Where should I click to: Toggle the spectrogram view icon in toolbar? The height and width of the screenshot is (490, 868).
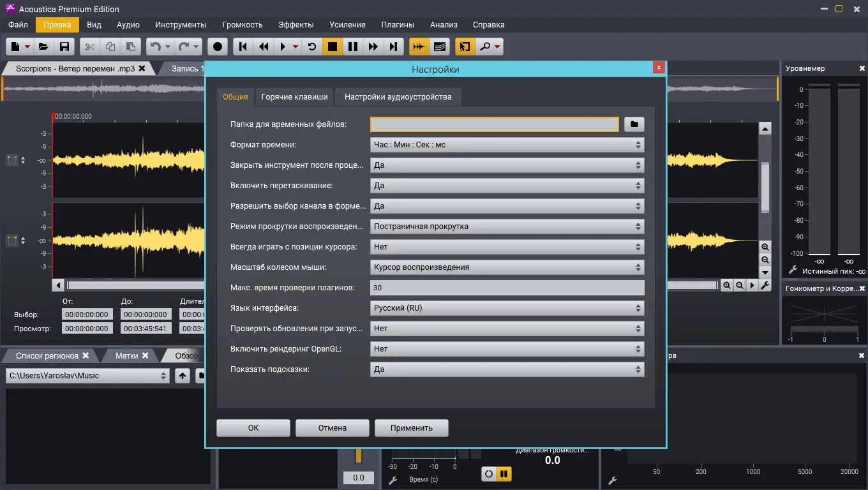click(x=439, y=47)
